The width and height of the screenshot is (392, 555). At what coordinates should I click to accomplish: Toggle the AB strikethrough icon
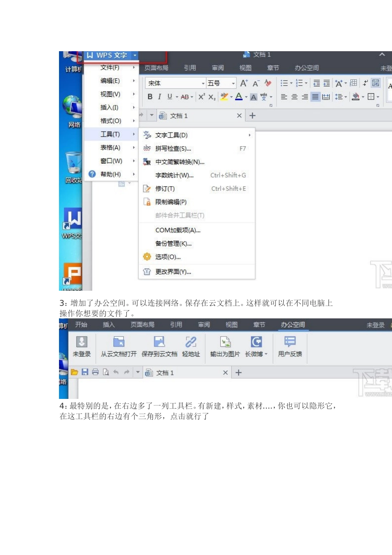[x=184, y=97]
